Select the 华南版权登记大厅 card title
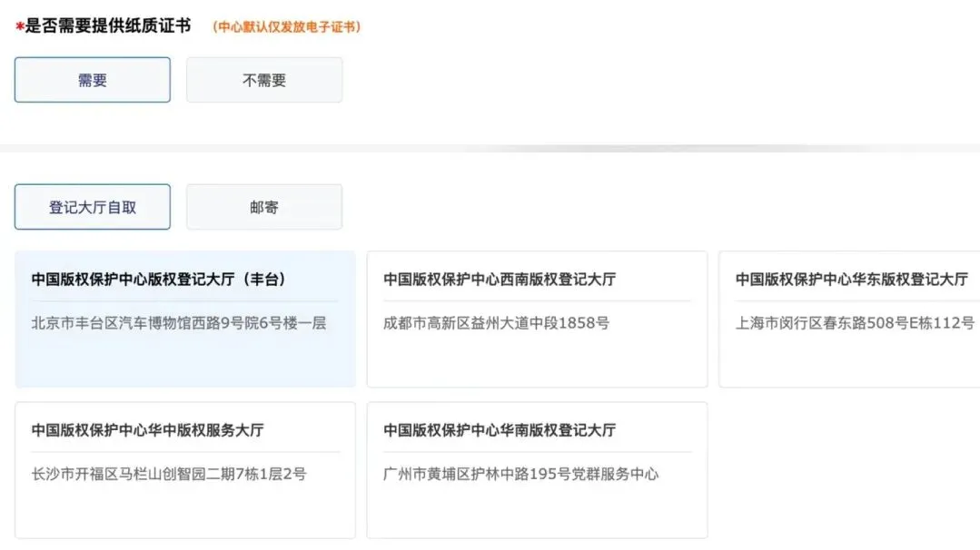Viewport: 980px width, 550px height. (500, 430)
